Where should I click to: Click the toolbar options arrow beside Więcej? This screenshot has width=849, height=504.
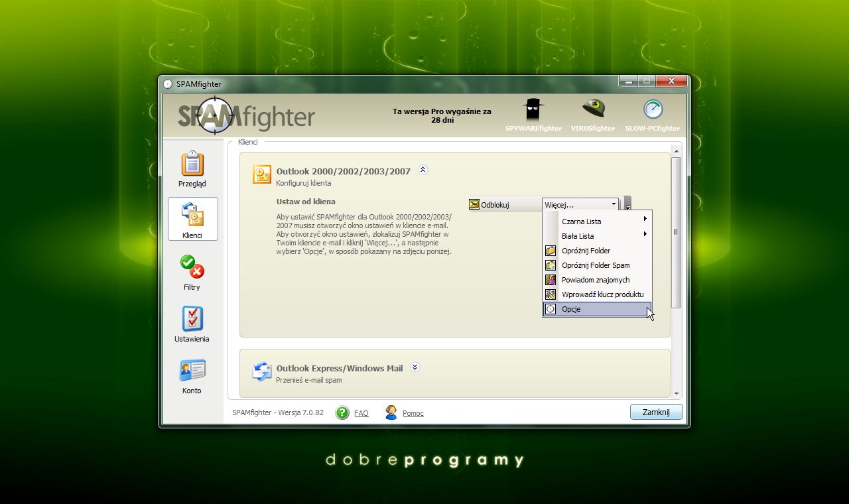[x=627, y=204]
